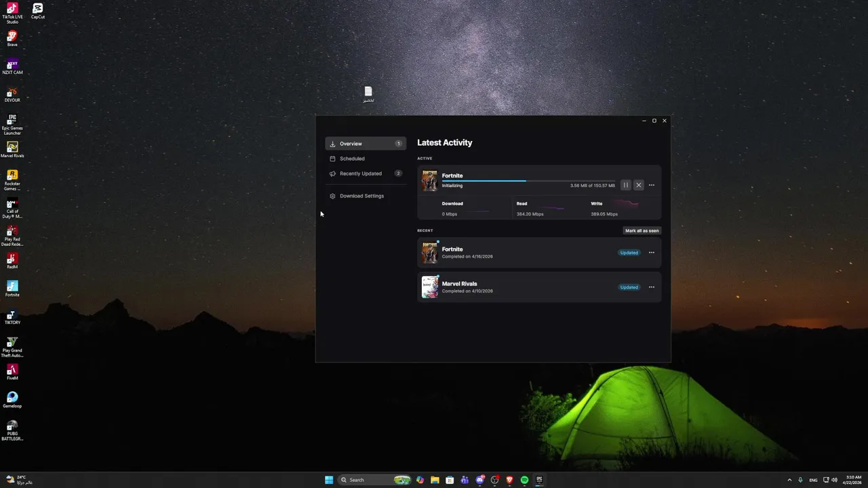Select Fortnite desktop shortcut

12,289
